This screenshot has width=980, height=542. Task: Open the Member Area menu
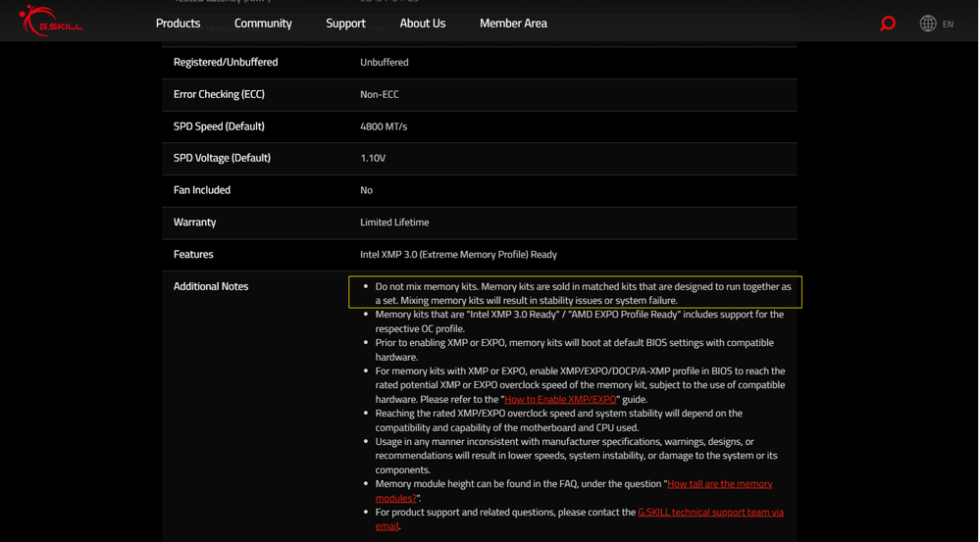pos(513,24)
